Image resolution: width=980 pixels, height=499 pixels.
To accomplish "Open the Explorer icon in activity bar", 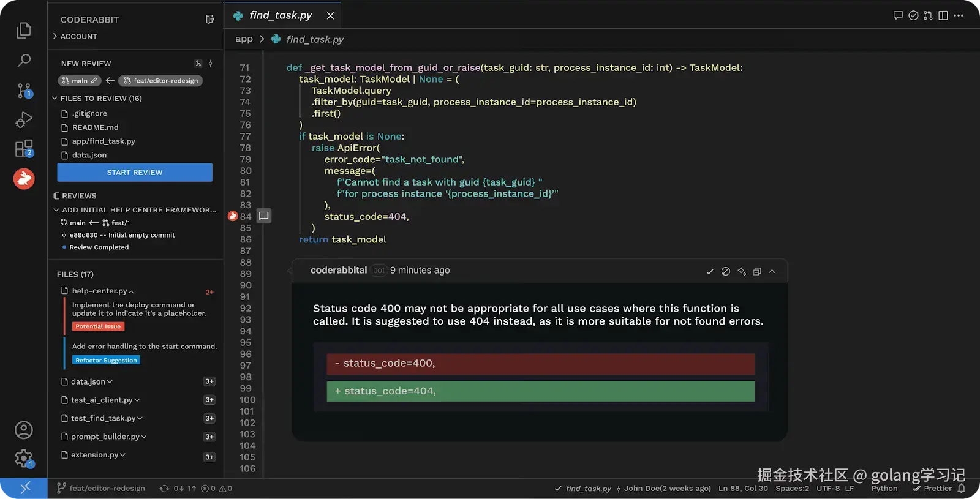I will (23, 30).
